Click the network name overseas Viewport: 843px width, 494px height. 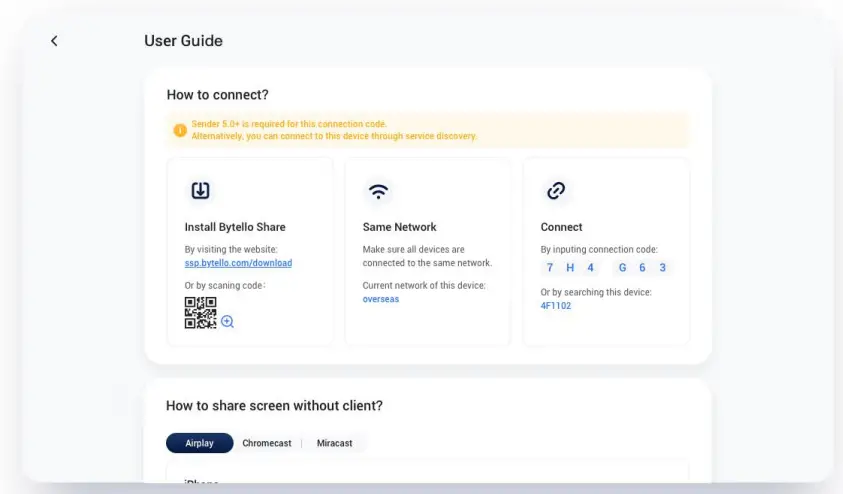(x=381, y=299)
